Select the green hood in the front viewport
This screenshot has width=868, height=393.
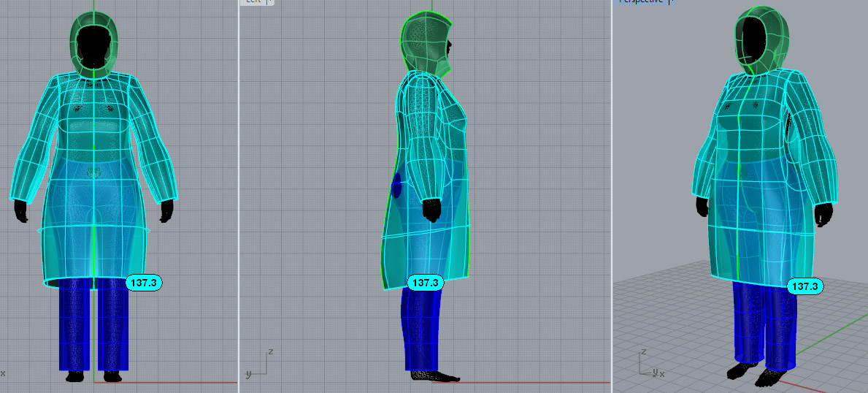[x=93, y=45]
